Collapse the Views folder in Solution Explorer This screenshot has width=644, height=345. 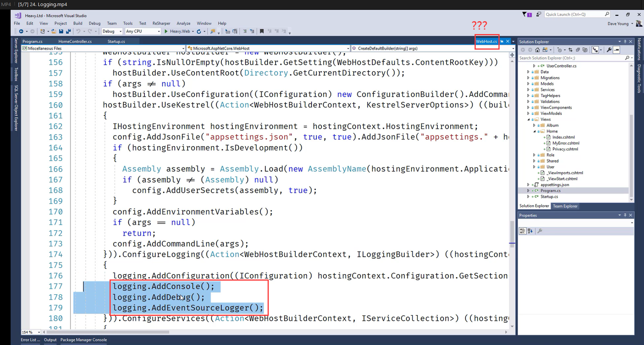pos(528,119)
